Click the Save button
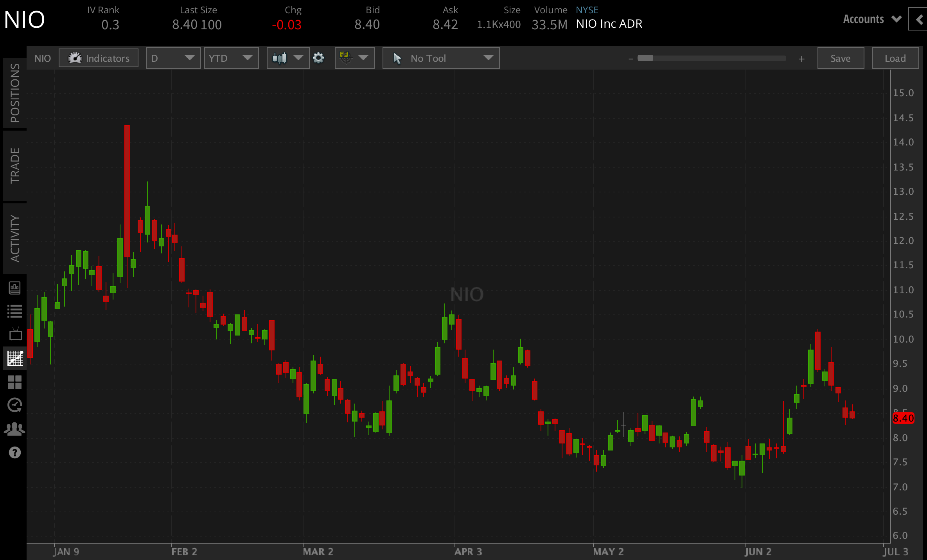This screenshot has width=927, height=560. pyautogui.click(x=840, y=58)
